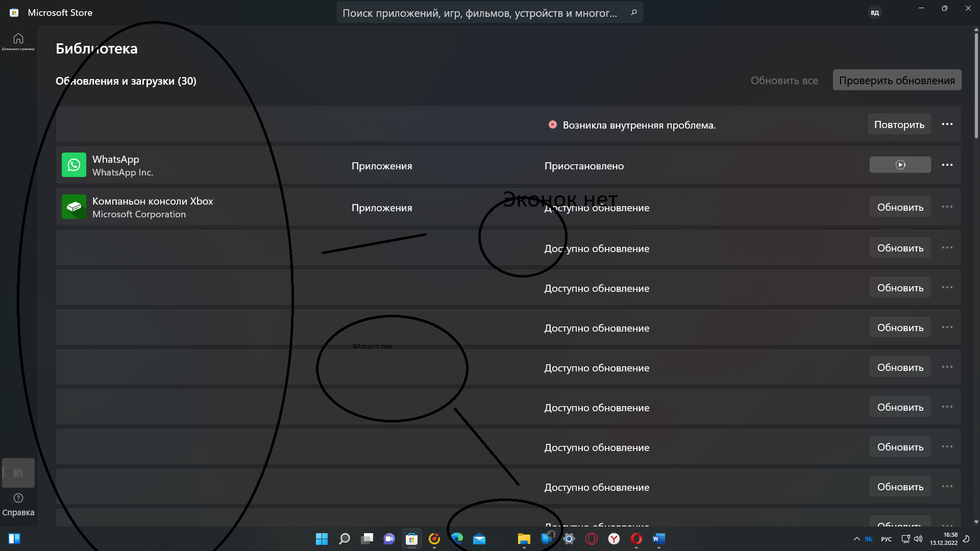Screen dimensions: 980x551
Task: Resume paused WhatsApp download playback
Action: tap(900, 165)
